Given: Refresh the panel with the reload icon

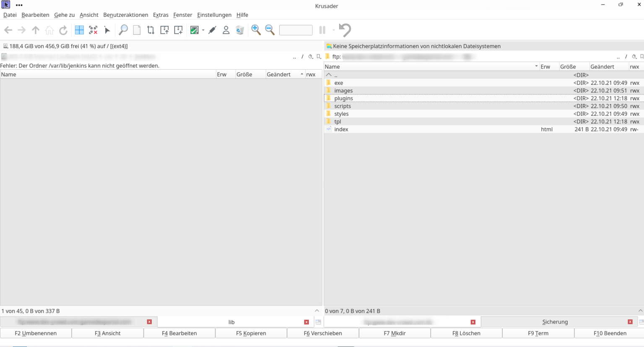Looking at the screenshot, I should point(63,30).
